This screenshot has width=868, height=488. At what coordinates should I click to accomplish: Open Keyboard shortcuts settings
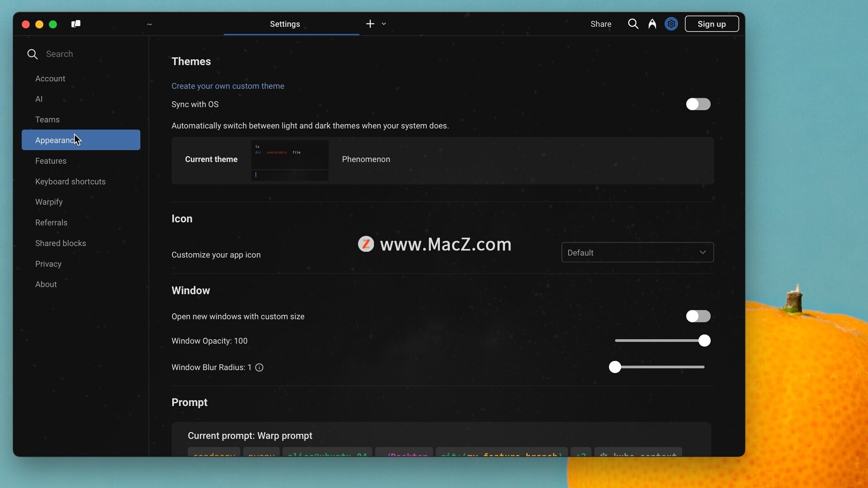click(x=81, y=182)
